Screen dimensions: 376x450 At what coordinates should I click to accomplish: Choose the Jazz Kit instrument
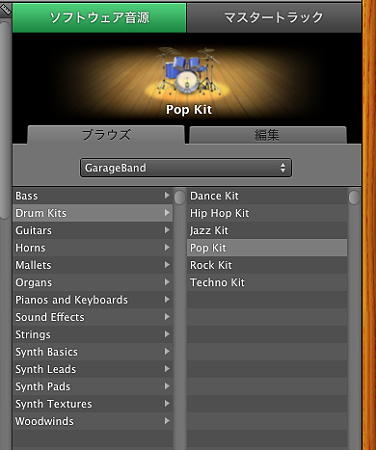267,230
